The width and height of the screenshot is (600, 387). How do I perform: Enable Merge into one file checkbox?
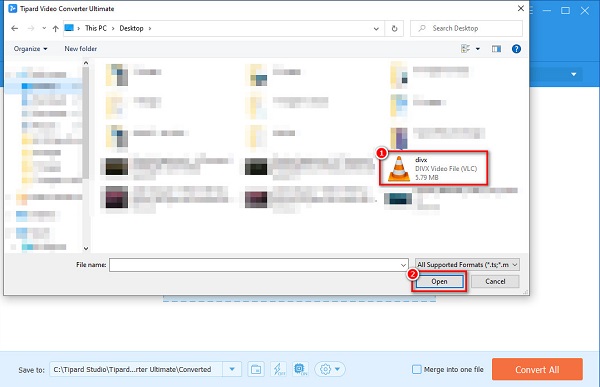[x=417, y=369]
